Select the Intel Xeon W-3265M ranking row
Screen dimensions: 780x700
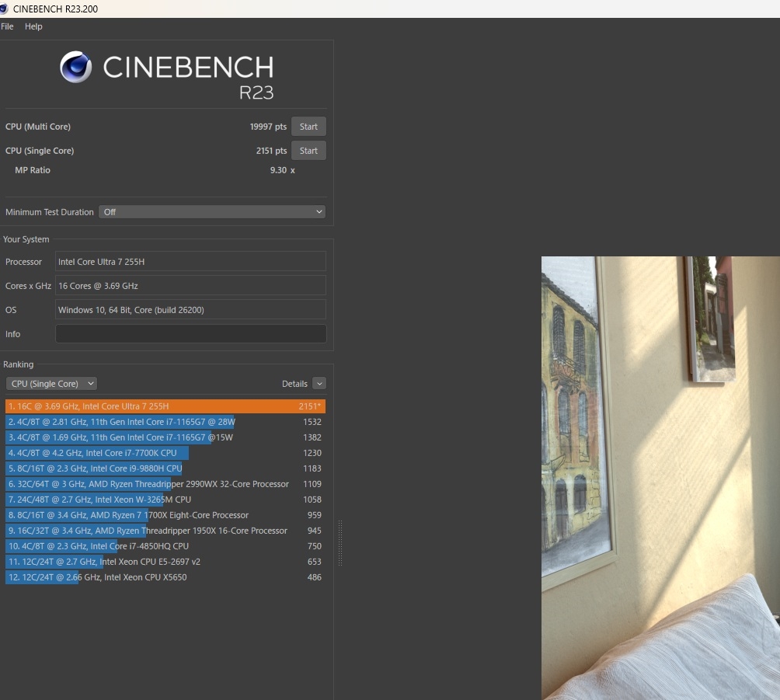pos(165,500)
